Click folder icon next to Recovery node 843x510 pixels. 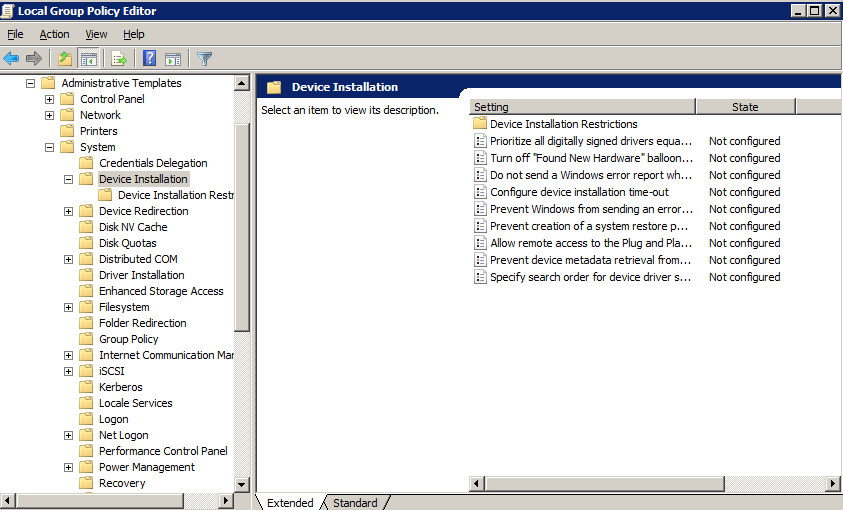click(x=86, y=483)
